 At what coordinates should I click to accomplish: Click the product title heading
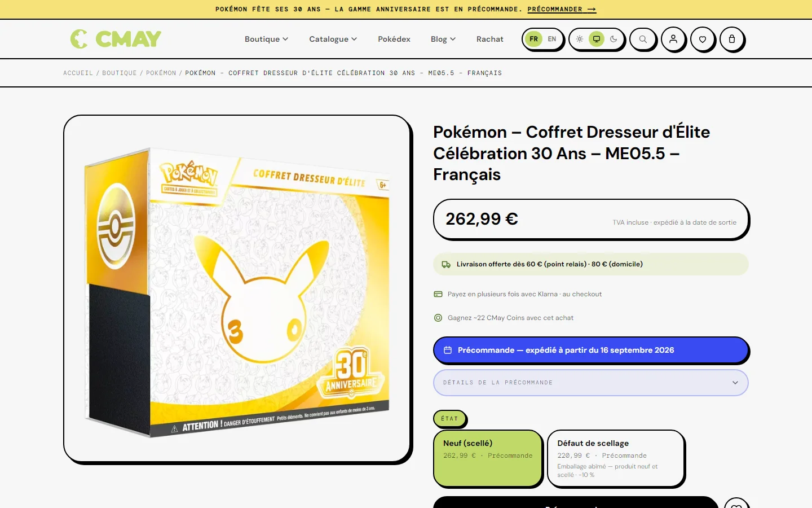(x=571, y=153)
